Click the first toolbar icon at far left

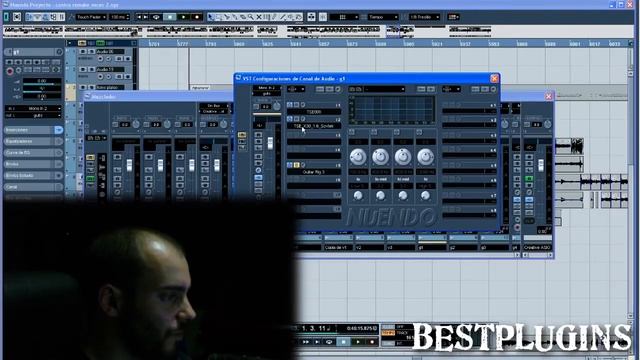(6, 17)
